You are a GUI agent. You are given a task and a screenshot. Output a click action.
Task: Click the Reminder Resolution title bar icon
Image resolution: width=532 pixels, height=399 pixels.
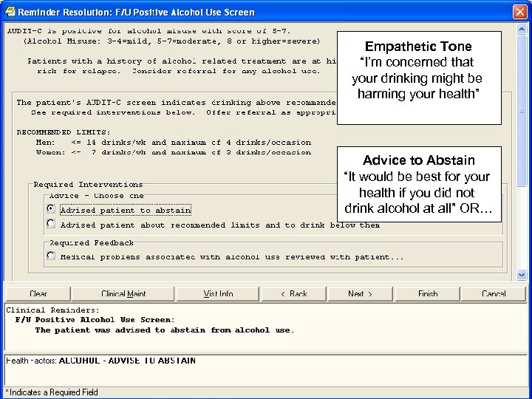[x=10, y=12]
